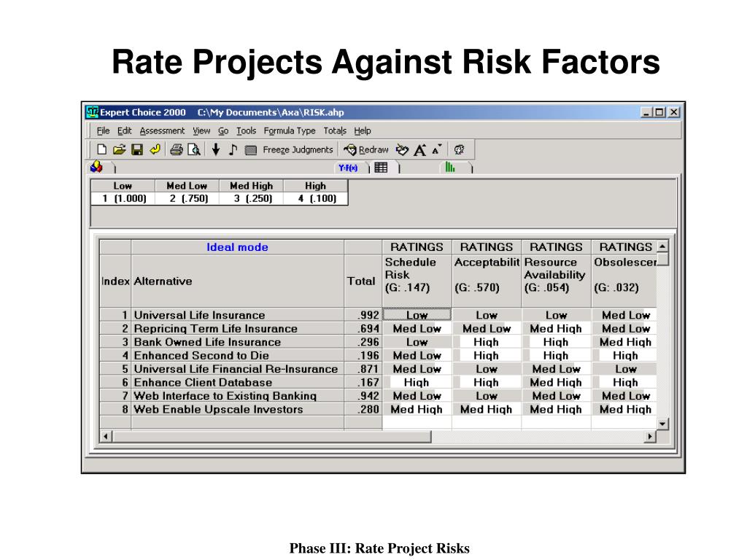This screenshot has height=560, width=747.
Task: Decrease font size with small A icon
Action: click(x=436, y=149)
